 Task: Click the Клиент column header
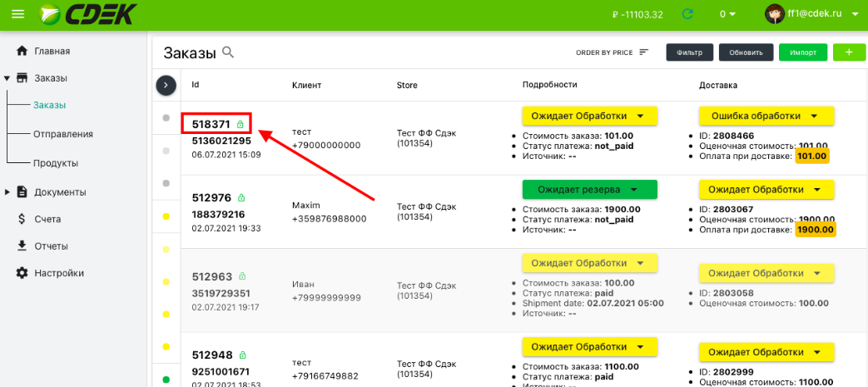(x=307, y=85)
